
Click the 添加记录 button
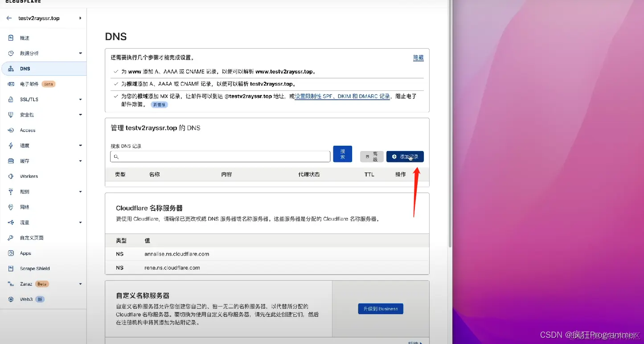(405, 156)
